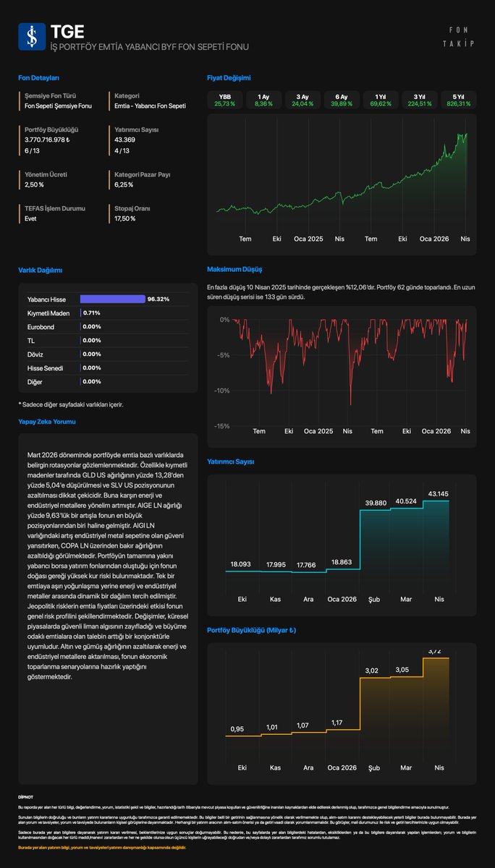Click the investor data label 43.145
This screenshot has height=868, width=495.
[439, 493]
